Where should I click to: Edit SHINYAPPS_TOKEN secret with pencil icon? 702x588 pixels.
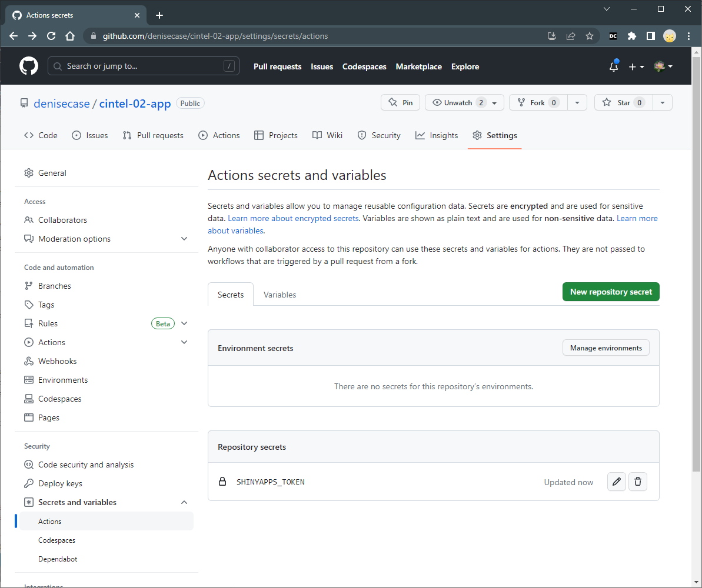617,482
